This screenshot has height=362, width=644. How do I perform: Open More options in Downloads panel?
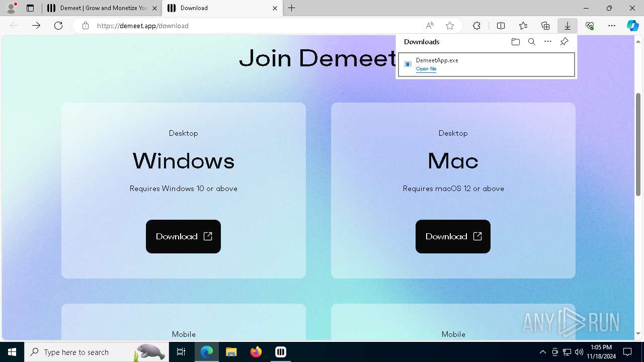click(548, 42)
